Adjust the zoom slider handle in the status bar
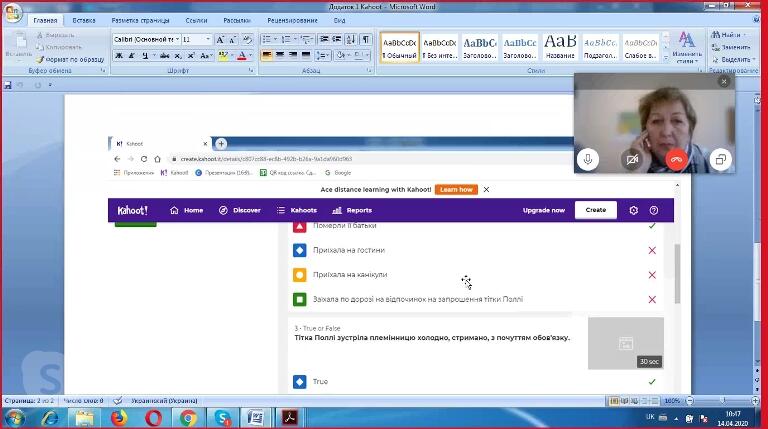The image size is (768, 429). (x=723, y=401)
